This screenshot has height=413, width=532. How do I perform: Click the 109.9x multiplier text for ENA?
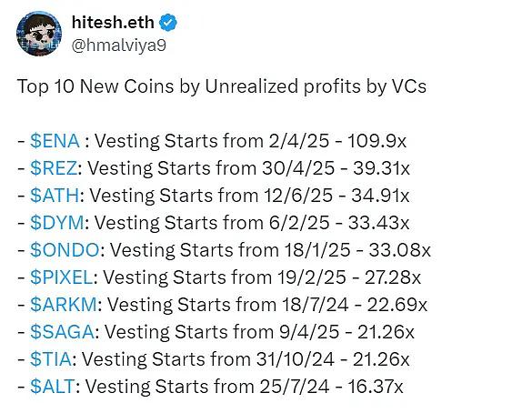tap(376, 141)
